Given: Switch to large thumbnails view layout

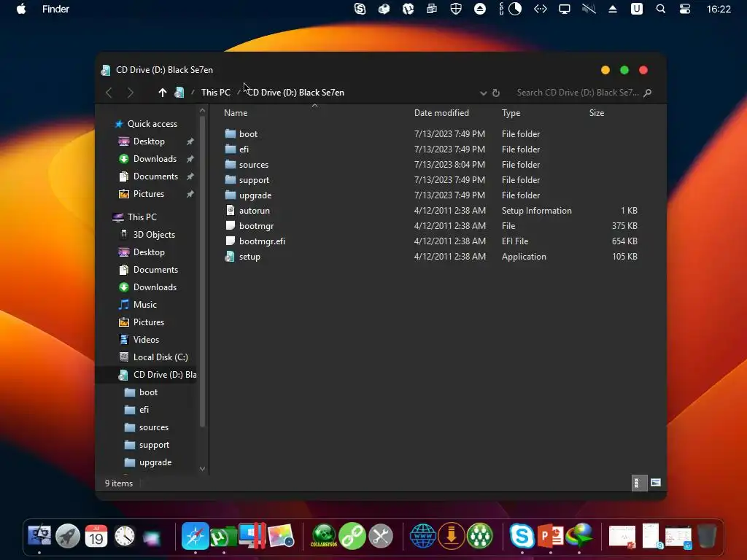Looking at the screenshot, I should [x=656, y=483].
